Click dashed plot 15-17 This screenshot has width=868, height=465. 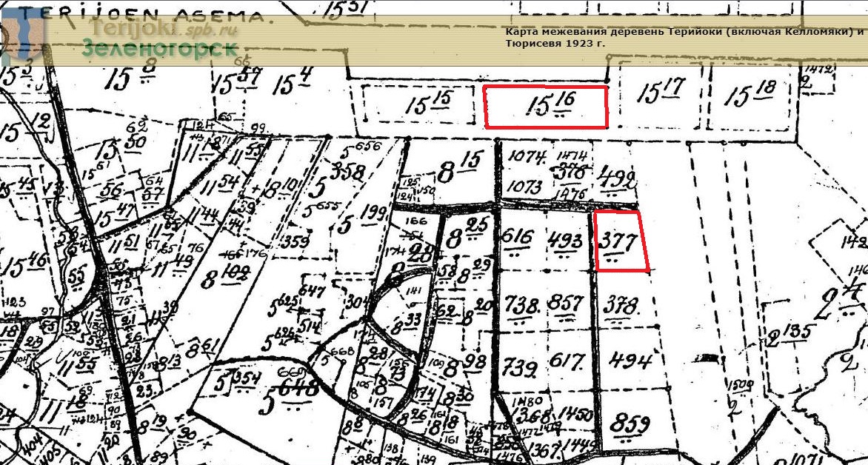pos(660,94)
